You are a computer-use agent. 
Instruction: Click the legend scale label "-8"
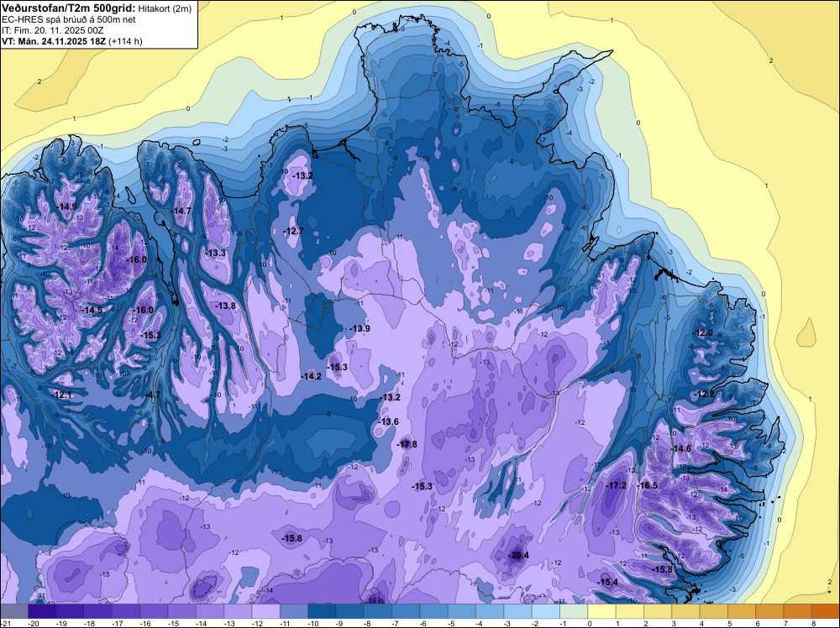[x=369, y=623]
